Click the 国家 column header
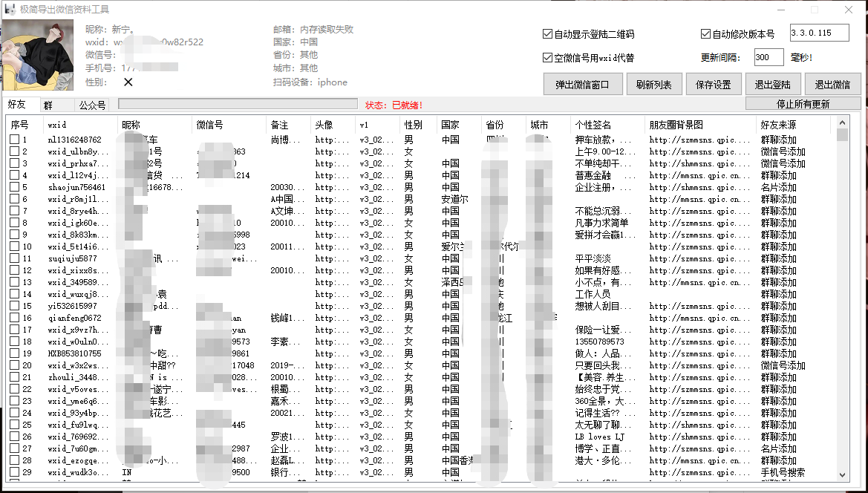The image size is (868, 493). tap(459, 125)
